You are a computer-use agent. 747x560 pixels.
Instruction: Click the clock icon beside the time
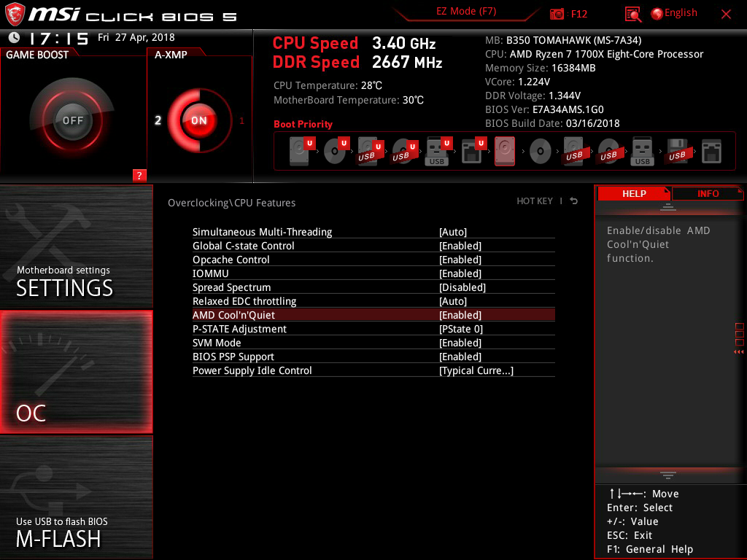pos(15,37)
